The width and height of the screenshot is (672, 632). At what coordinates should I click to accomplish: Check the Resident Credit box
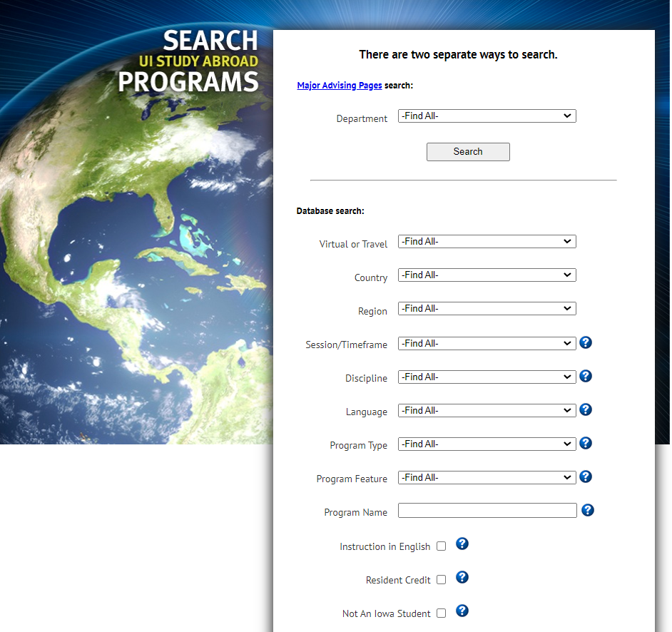pos(441,580)
